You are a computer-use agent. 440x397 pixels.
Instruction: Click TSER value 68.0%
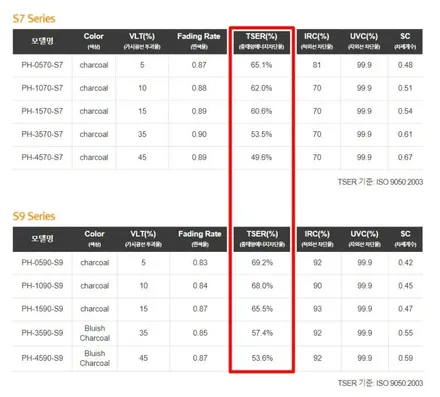(x=262, y=286)
